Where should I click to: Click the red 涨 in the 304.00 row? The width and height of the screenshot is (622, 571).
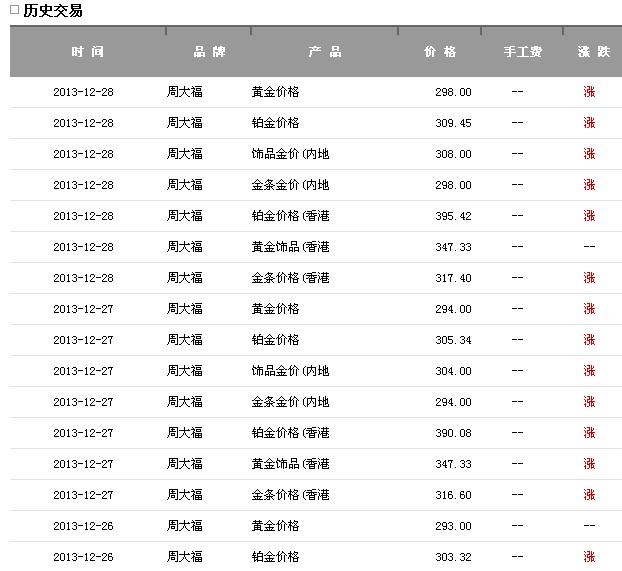589,371
